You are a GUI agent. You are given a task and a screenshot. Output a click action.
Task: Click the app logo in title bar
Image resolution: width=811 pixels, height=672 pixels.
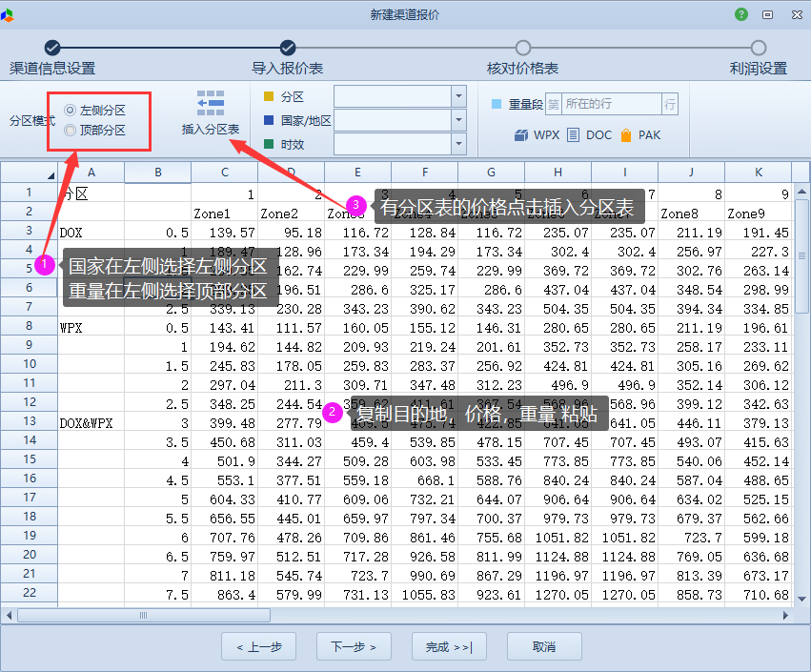click(9, 14)
